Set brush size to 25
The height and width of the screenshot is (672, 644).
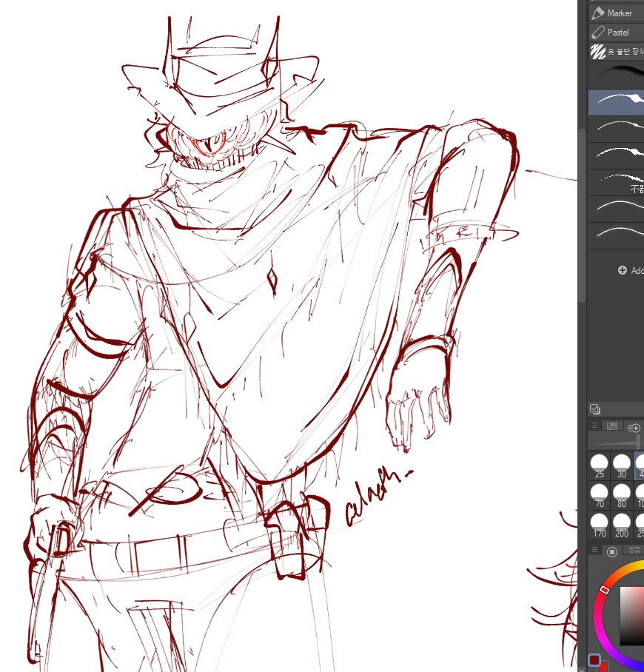tap(599, 467)
